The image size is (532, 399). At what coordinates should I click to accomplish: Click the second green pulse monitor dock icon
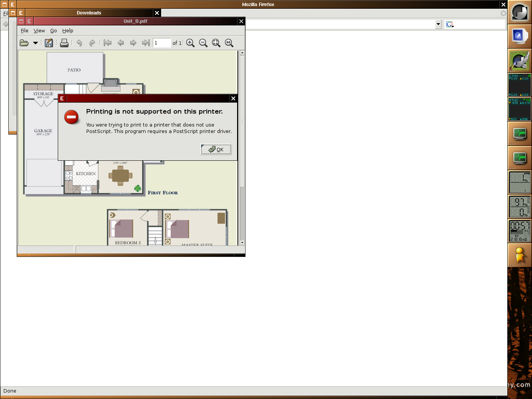tap(519, 158)
